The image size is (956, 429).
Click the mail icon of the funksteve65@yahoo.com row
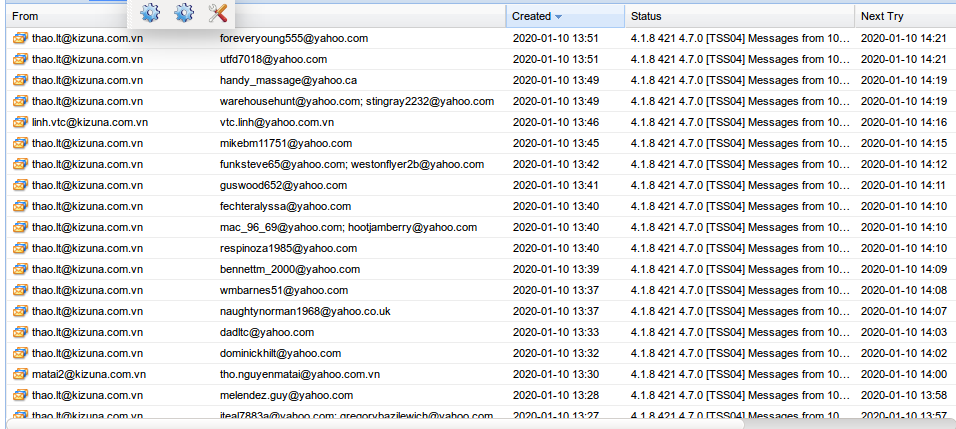20,165
